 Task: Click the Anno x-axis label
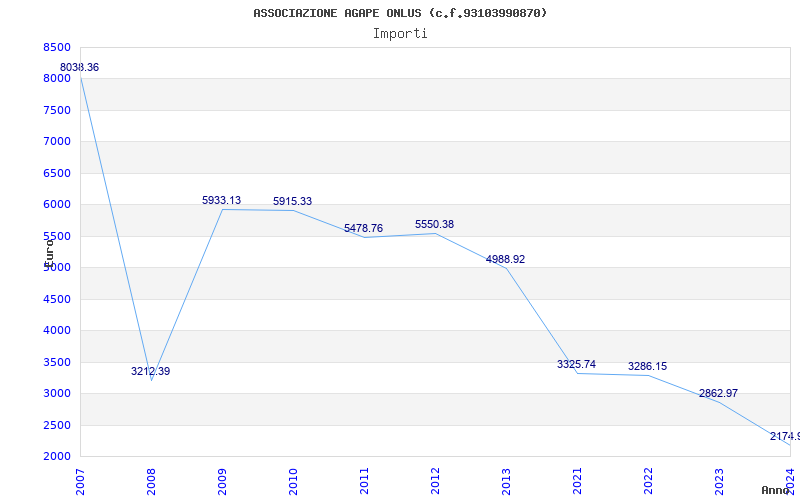(776, 490)
